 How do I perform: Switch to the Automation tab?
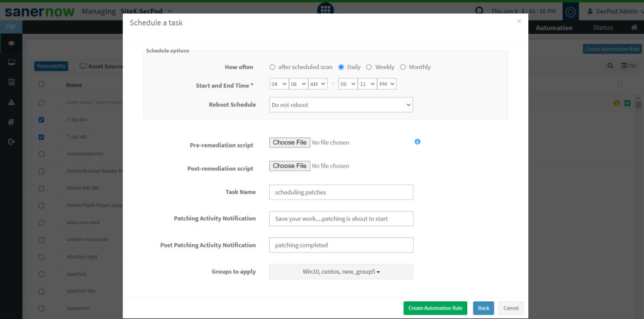click(x=553, y=28)
